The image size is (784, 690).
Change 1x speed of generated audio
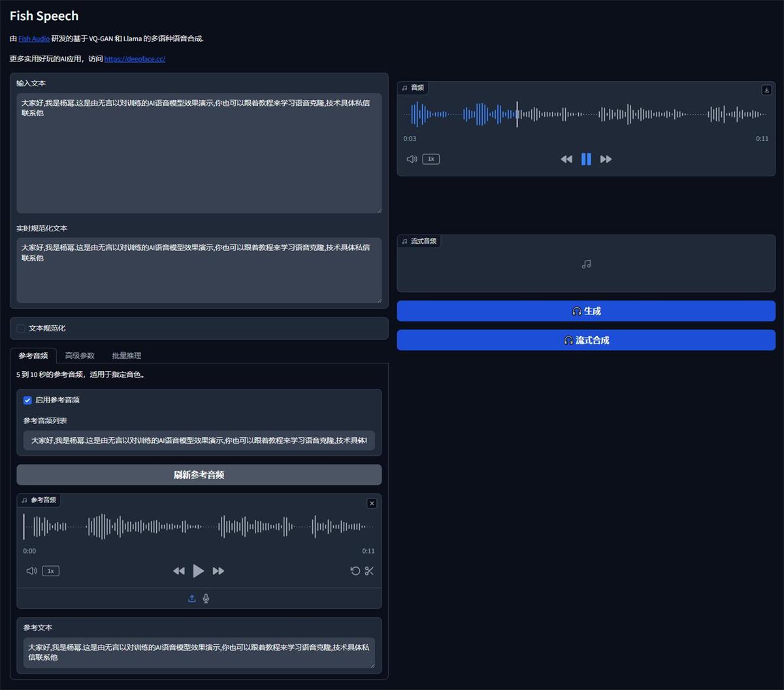(431, 159)
